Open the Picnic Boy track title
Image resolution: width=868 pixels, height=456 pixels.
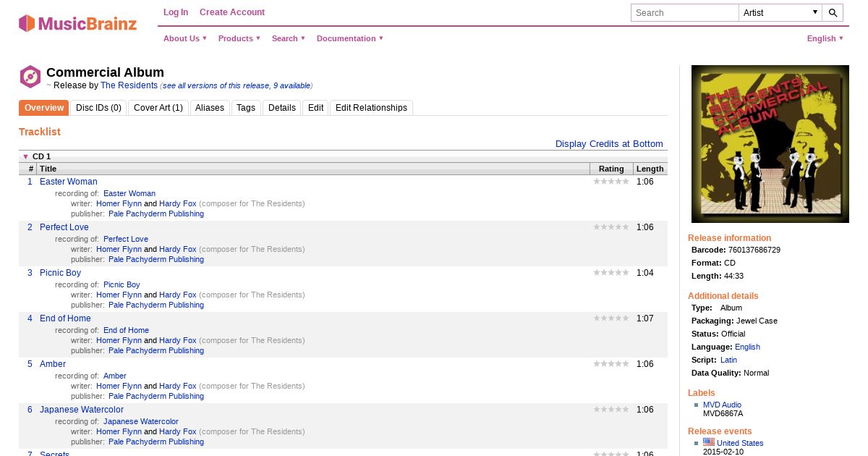(61, 273)
